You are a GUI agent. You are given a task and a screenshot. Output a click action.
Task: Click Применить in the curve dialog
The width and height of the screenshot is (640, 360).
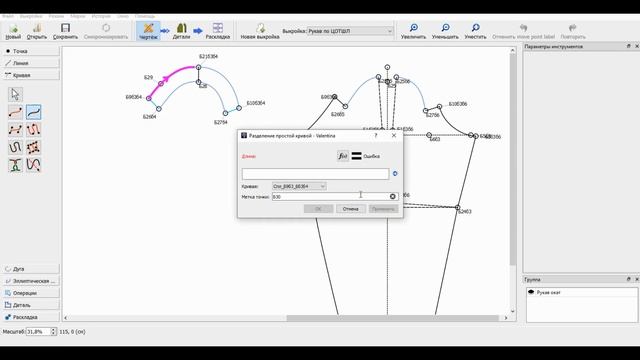(383, 209)
